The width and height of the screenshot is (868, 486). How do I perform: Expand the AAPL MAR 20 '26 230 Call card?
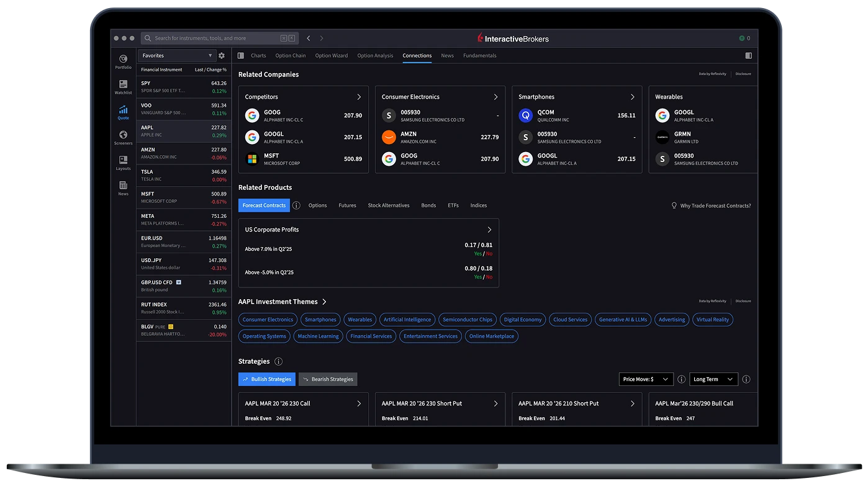point(359,403)
